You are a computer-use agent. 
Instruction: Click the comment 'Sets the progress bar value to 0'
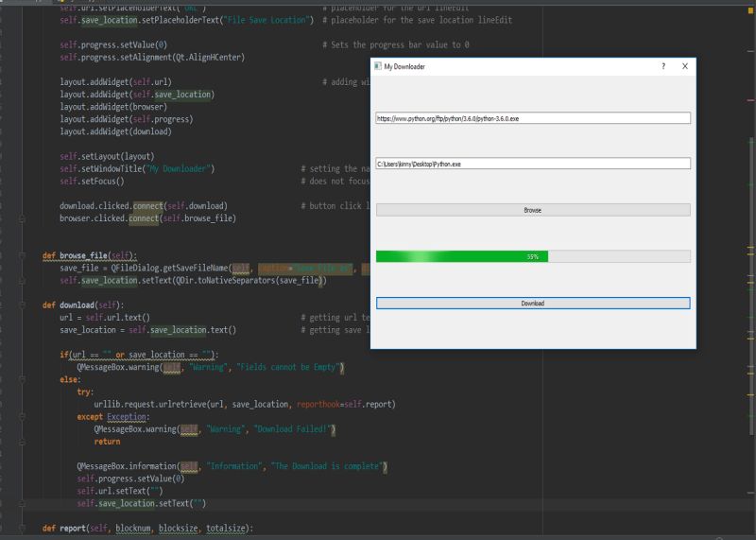pyautogui.click(x=395, y=44)
